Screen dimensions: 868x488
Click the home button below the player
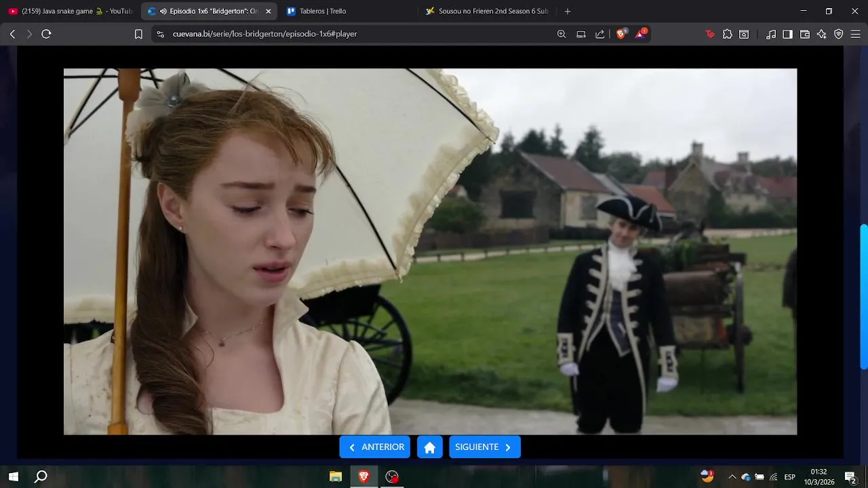pyautogui.click(x=430, y=447)
